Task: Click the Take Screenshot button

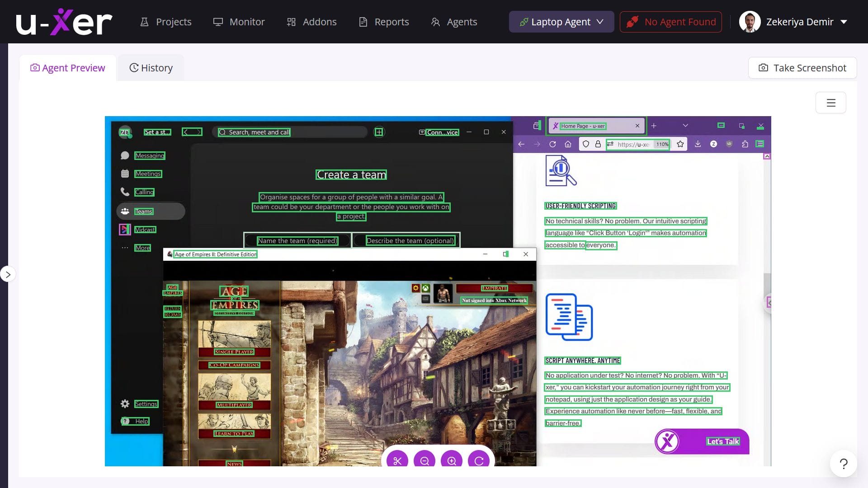Action: tap(802, 68)
